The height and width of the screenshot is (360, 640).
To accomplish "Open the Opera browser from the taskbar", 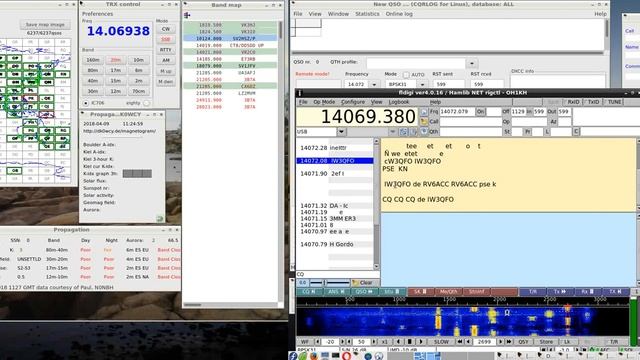I will point(347,356).
